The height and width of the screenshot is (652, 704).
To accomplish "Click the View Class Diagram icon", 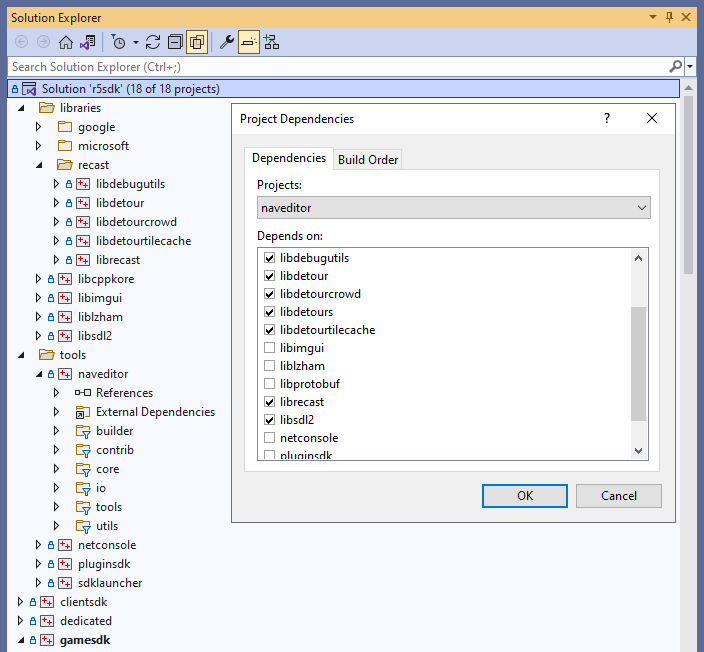I will click(271, 42).
